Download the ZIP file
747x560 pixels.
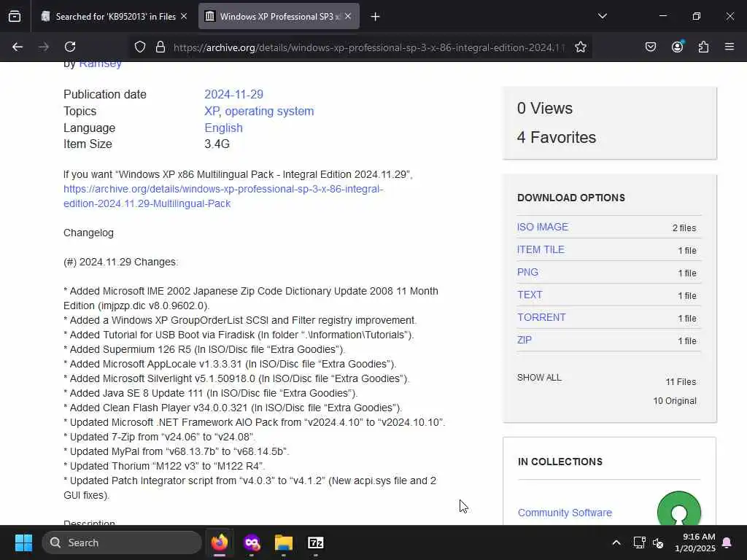tap(524, 340)
